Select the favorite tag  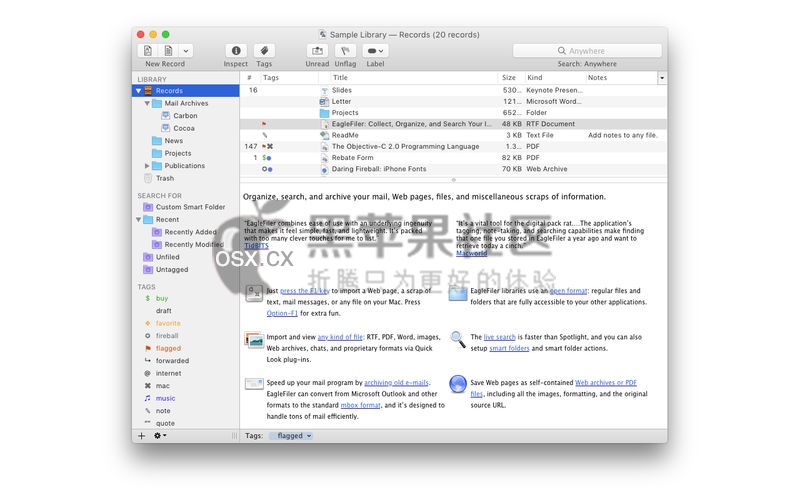(x=167, y=323)
